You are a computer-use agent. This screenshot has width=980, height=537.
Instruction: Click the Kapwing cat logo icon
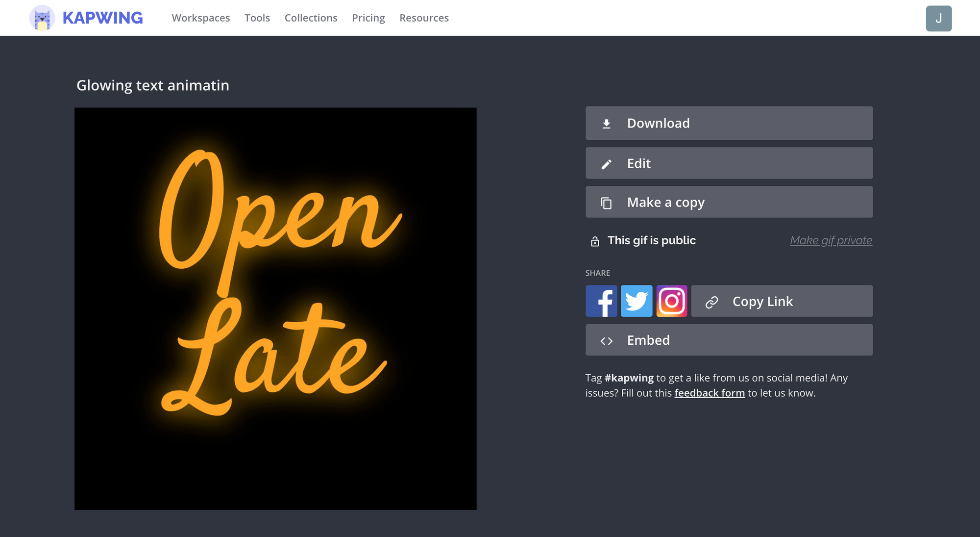[42, 18]
